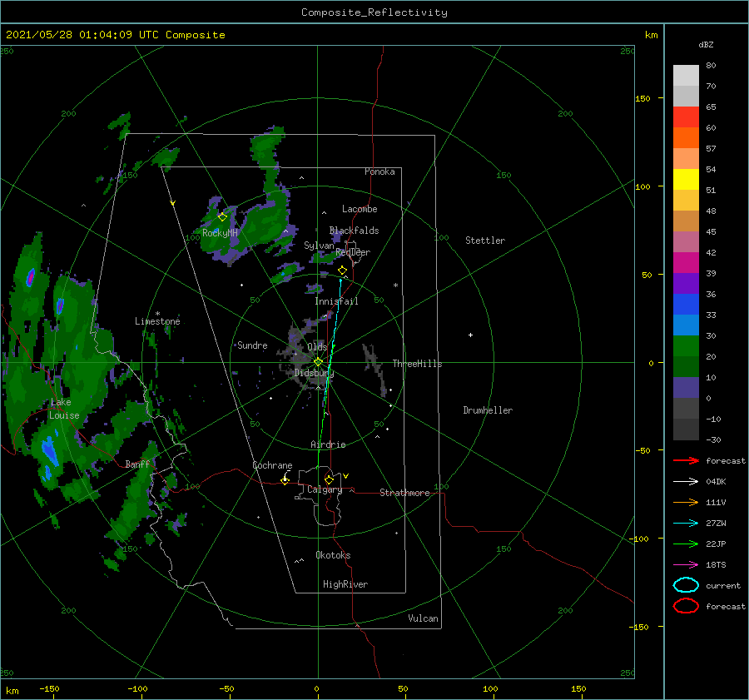Click the Okotoks label
Viewport: 749px width, 700px height.
click(x=333, y=555)
